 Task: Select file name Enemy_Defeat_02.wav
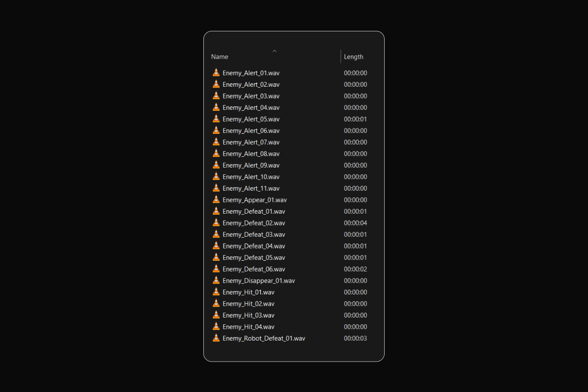coord(254,223)
